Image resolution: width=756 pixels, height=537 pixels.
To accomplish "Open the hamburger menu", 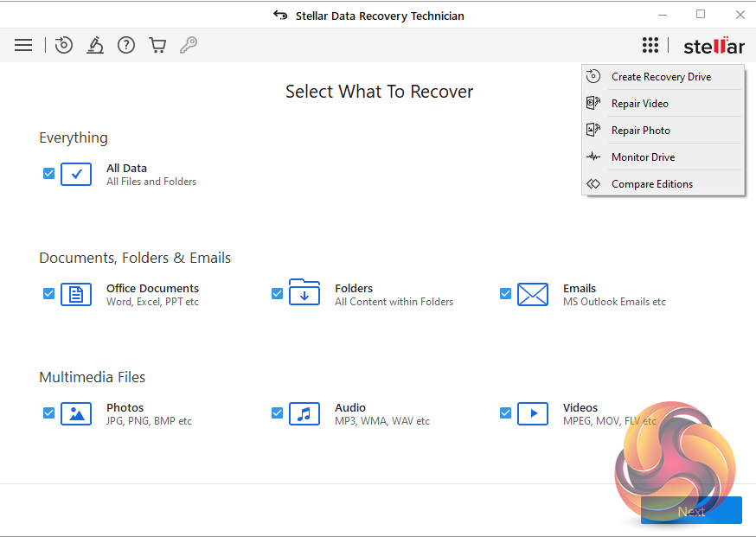I will pyautogui.click(x=23, y=45).
